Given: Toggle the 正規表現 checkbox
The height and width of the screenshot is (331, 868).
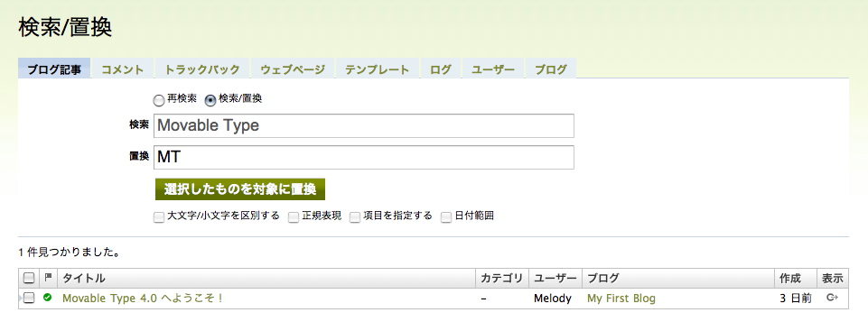Looking at the screenshot, I should [294, 216].
